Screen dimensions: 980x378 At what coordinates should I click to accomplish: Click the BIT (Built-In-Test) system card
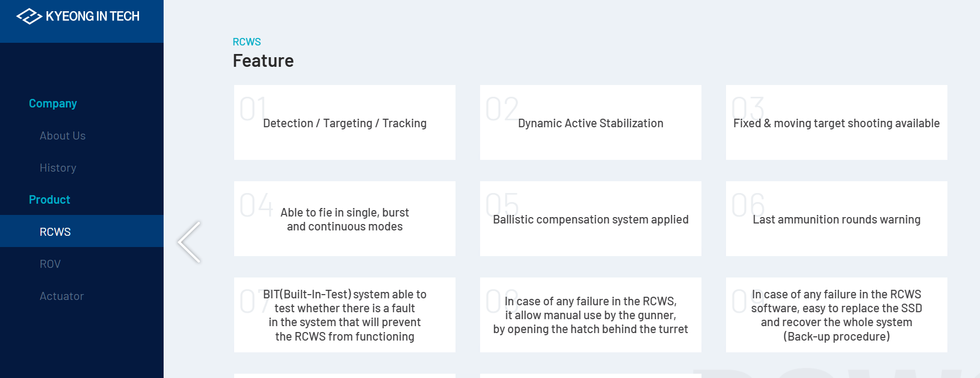(x=344, y=315)
